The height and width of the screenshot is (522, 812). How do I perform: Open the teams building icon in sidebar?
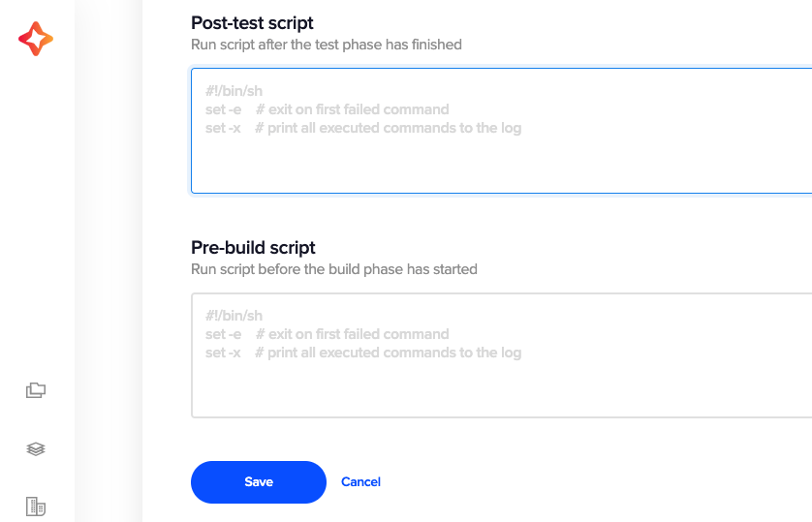[x=36, y=507]
